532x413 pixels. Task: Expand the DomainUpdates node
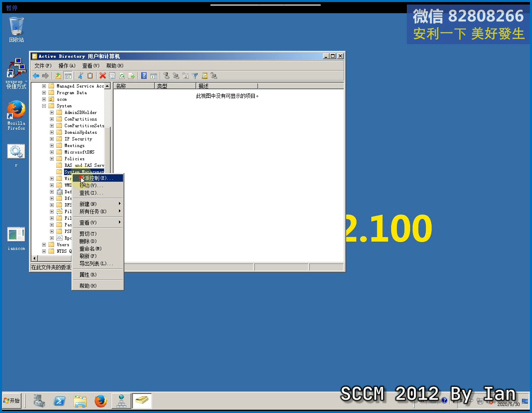tap(52, 133)
